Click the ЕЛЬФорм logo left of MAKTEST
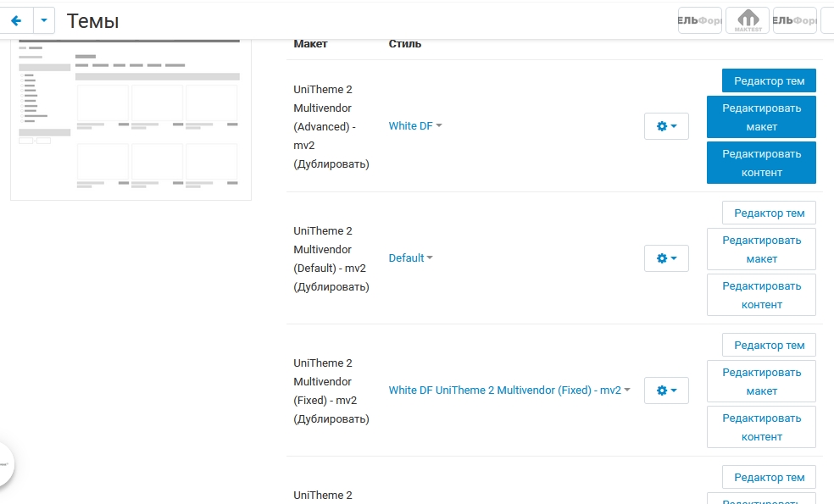 coord(700,20)
